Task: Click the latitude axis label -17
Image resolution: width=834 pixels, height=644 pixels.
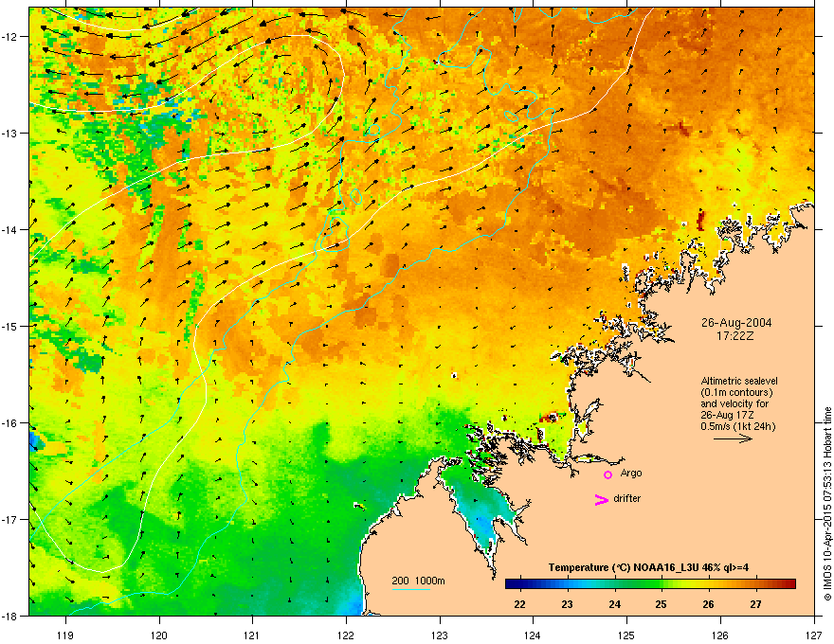Action: pos(9,519)
